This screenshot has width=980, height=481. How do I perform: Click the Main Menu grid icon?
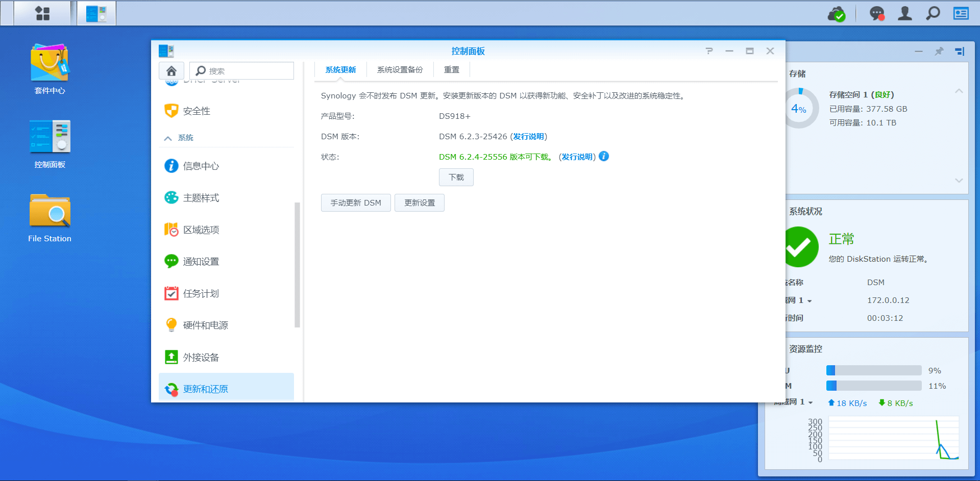(42, 13)
